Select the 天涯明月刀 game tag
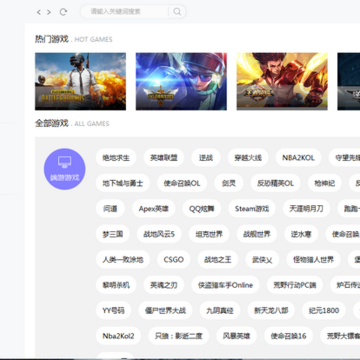 tap(306, 209)
